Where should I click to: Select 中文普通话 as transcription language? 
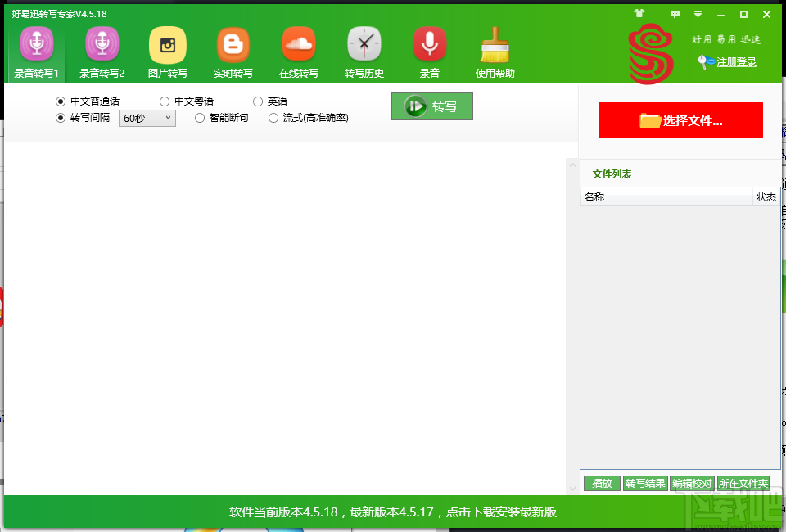click(x=58, y=101)
